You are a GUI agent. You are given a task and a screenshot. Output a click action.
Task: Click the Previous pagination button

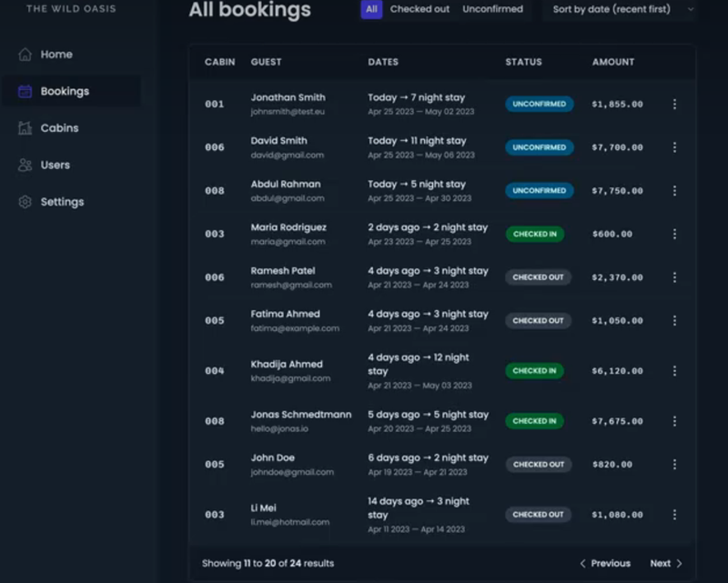pos(605,564)
